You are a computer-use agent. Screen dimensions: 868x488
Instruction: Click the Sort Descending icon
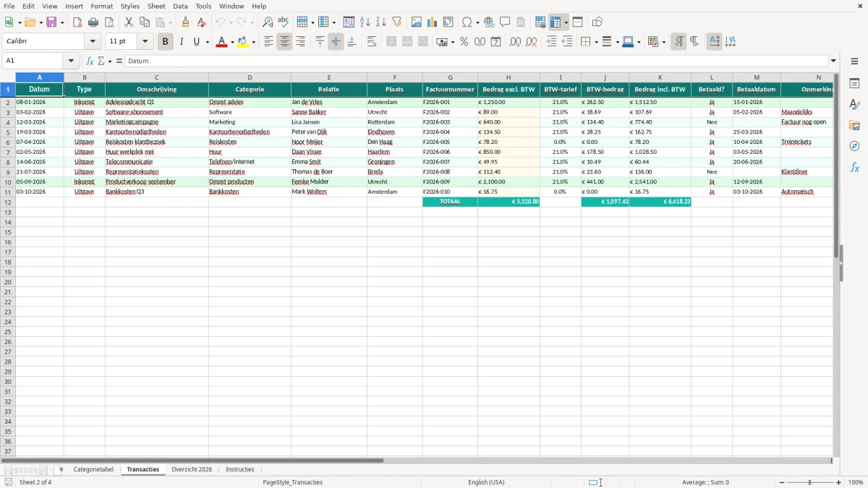[x=381, y=22]
